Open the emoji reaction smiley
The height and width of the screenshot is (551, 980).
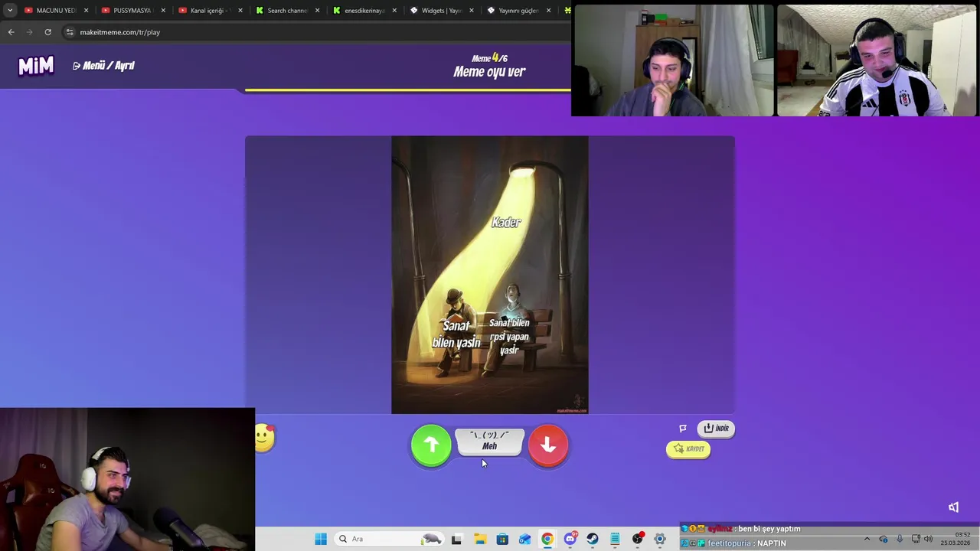264,438
